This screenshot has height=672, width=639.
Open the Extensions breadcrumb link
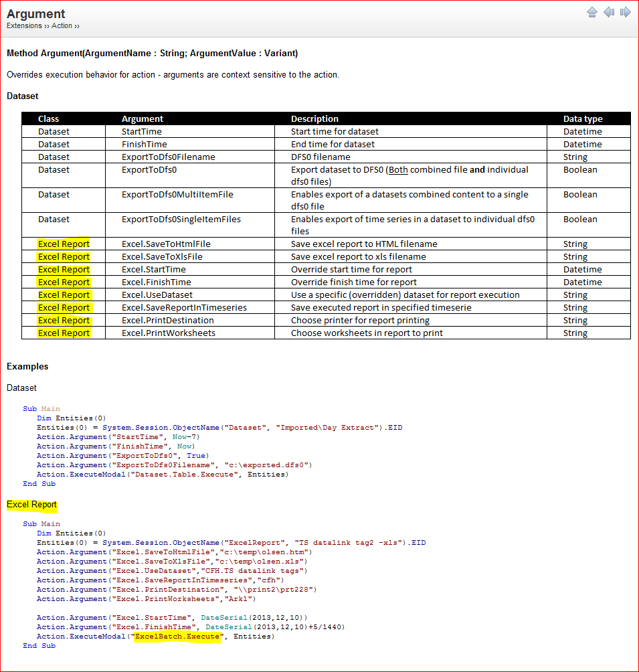pyautogui.click(x=24, y=25)
